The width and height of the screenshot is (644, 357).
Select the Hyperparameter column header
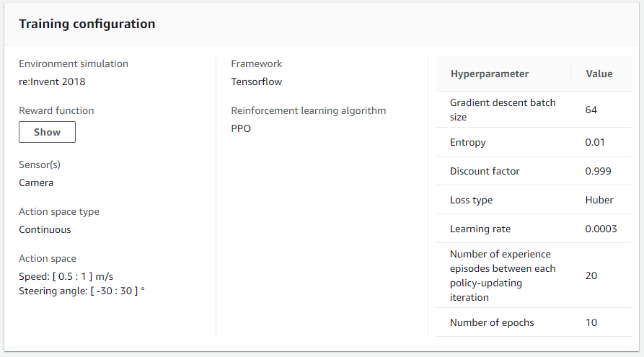click(x=490, y=74)
